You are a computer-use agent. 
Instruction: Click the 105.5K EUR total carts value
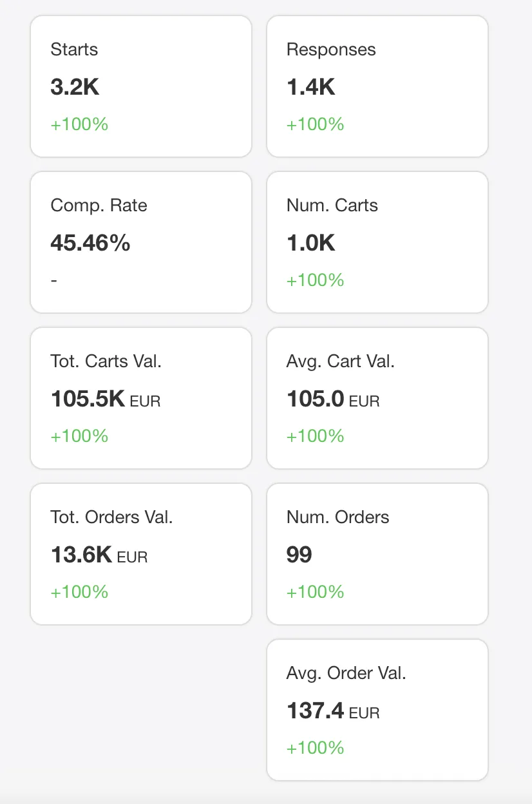[105, 399]
